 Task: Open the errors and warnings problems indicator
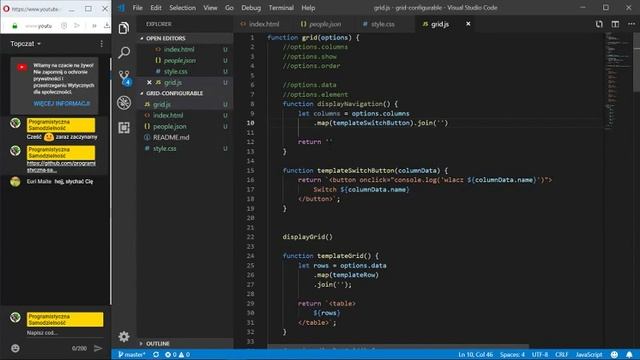[177, 355]
